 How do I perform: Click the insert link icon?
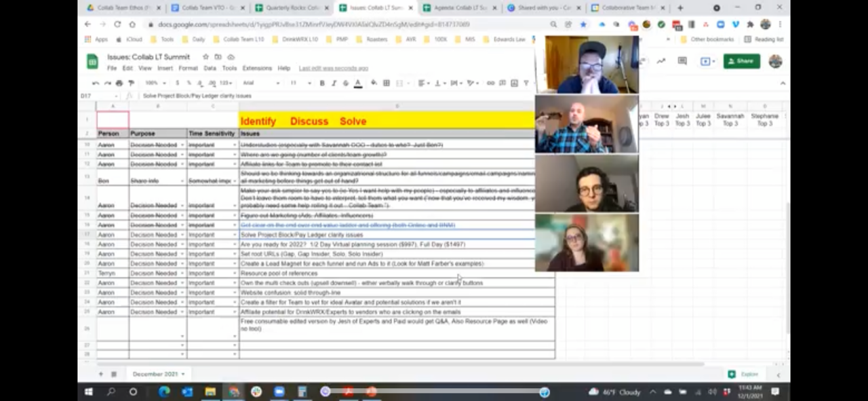click(490, 83)
